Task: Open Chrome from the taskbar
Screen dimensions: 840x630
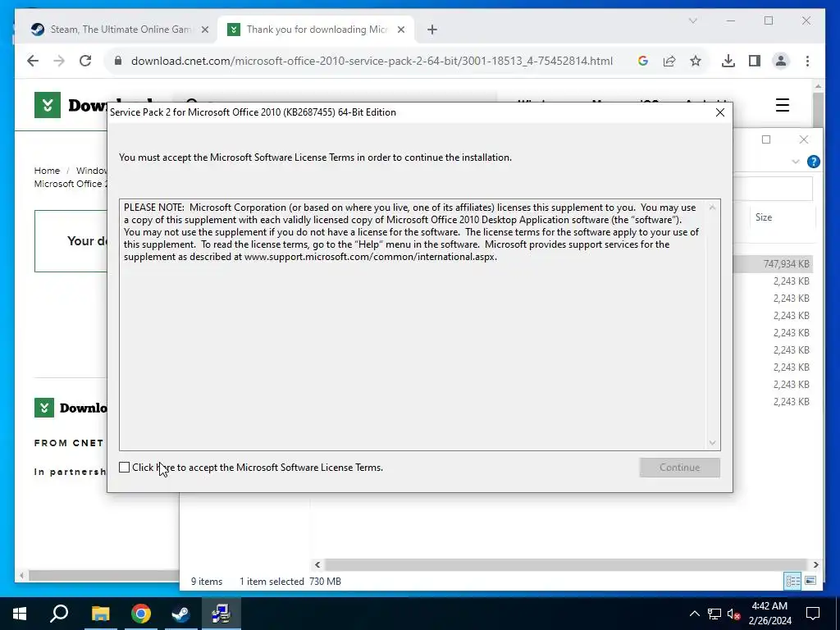Action: pos(140,614)
